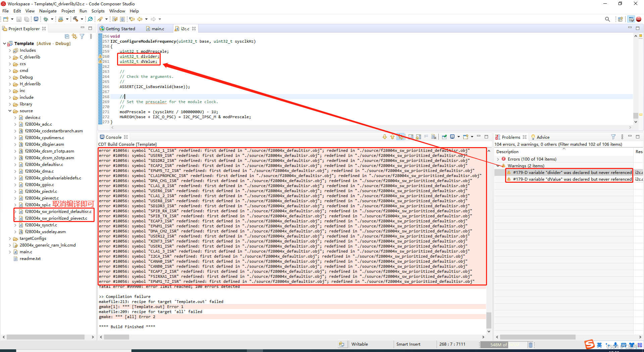Expand the Includes tree node
The width and height of the screenshot is (644, 352).
(x=10, y=50)
